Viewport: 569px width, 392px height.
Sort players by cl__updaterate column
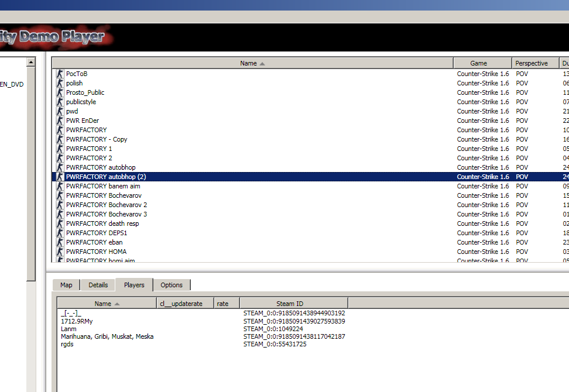pos(181,304)
